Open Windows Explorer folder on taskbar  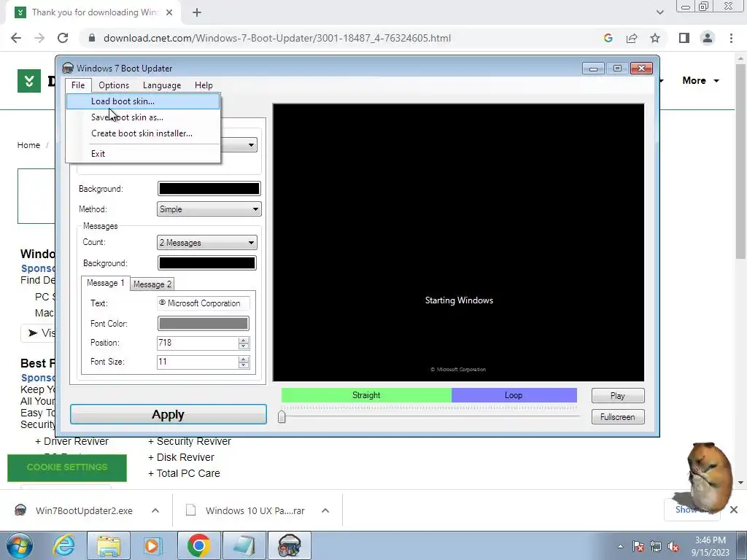pyautogui.click(x=109, y=545)
